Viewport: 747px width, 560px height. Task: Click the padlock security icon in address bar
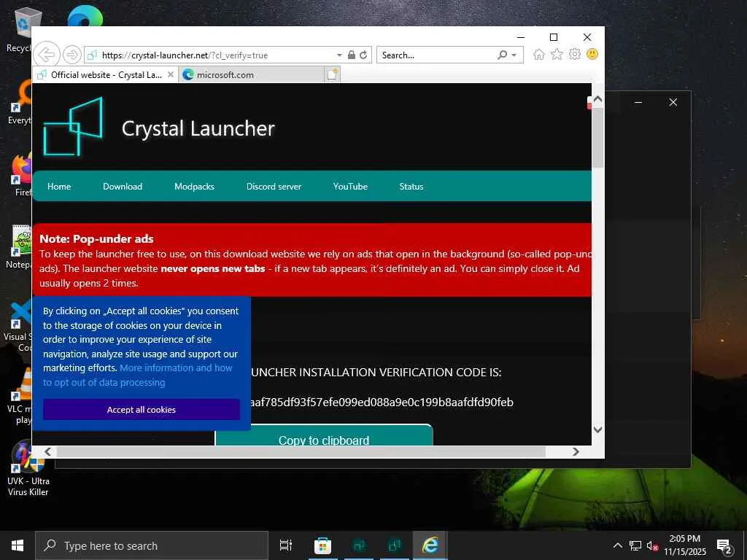point(351,55)
